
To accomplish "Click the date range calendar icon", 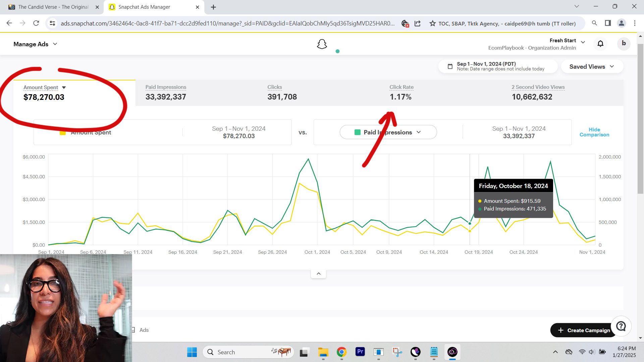I will coord(450,66).
